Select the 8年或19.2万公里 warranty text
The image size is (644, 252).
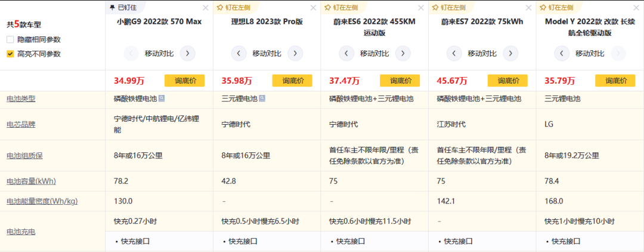coord(572,155)
